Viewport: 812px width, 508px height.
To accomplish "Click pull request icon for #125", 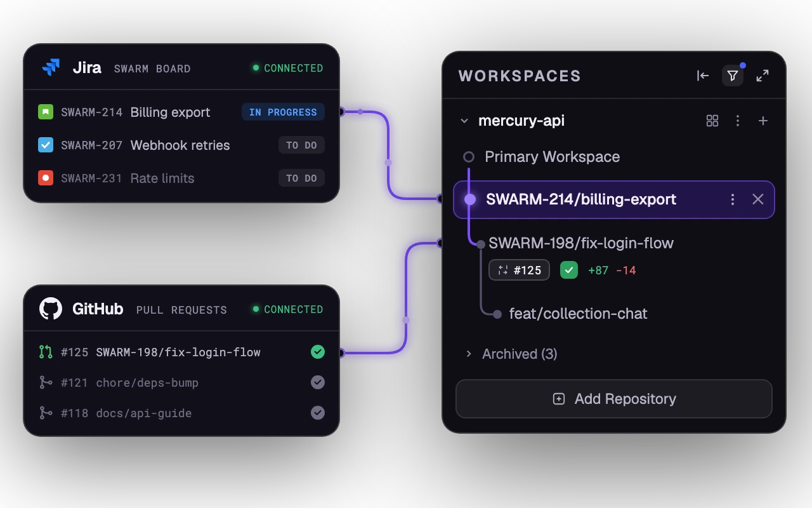I will (x=46, y=352).
